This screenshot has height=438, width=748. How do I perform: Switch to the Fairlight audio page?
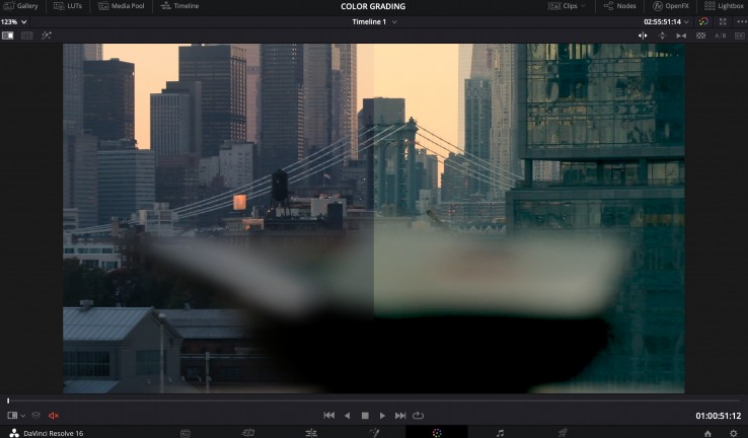(x=500, y=432)
